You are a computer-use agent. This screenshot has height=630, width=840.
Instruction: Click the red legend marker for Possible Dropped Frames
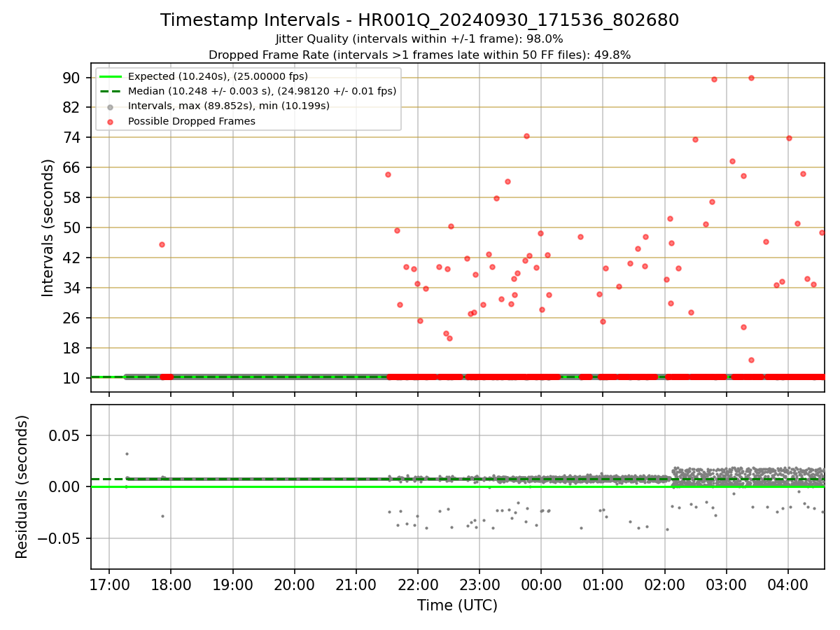tap(110, 121)
